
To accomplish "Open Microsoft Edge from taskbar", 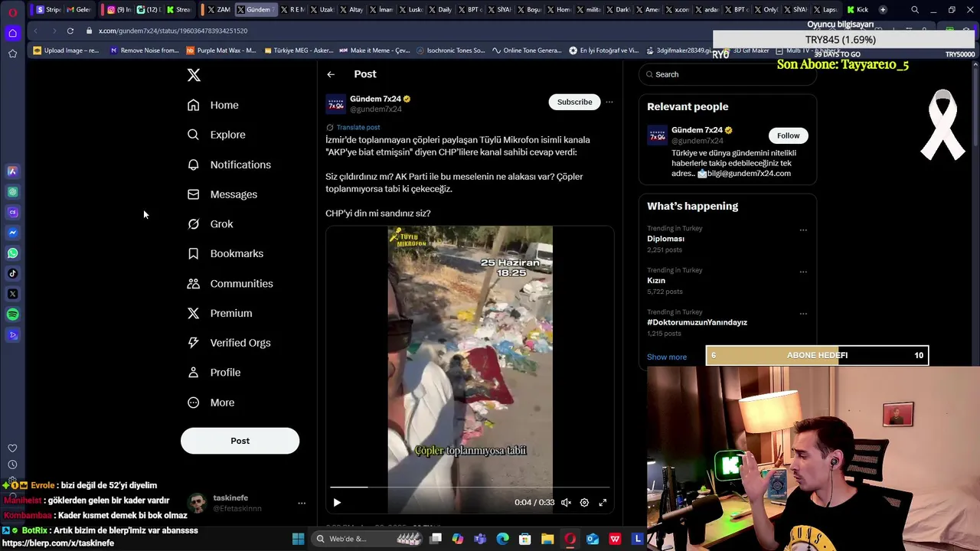I will point(502,539).
